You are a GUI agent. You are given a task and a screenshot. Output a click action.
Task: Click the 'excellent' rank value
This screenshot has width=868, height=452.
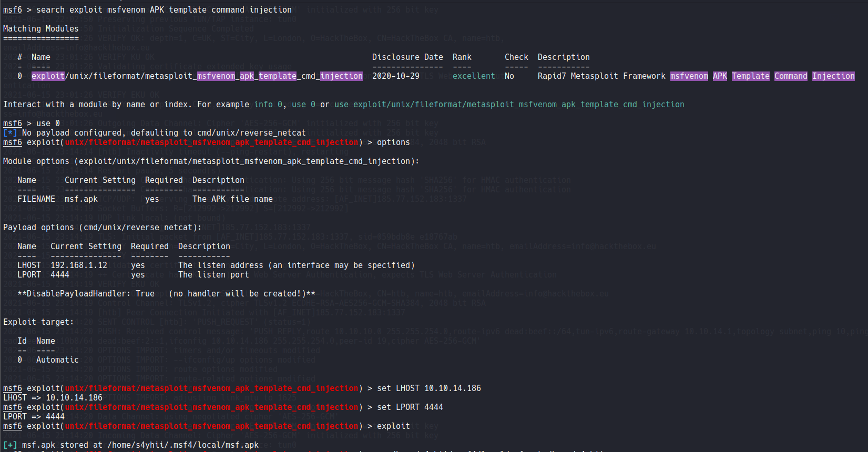point(474,76)
